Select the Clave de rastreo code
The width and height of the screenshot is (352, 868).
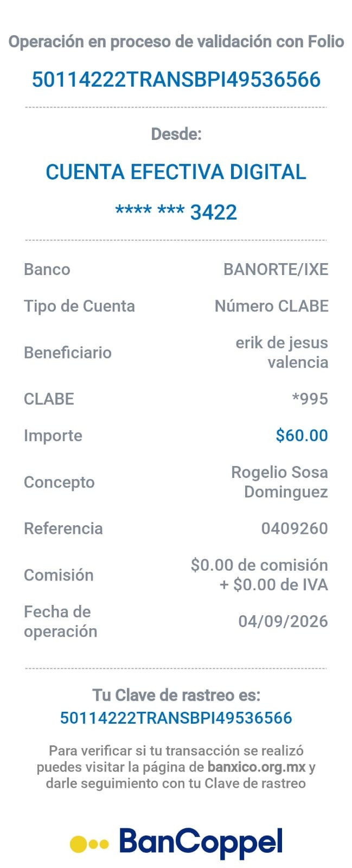(176, 718)
